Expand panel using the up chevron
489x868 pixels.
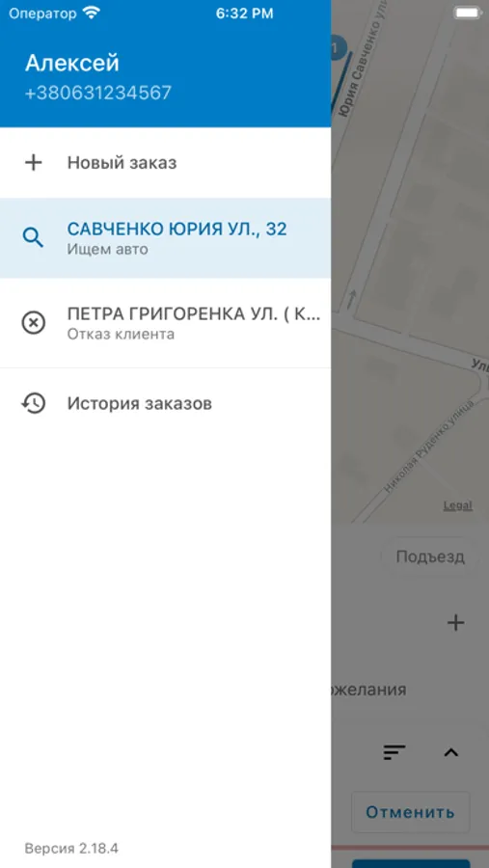tap(451, 751)
